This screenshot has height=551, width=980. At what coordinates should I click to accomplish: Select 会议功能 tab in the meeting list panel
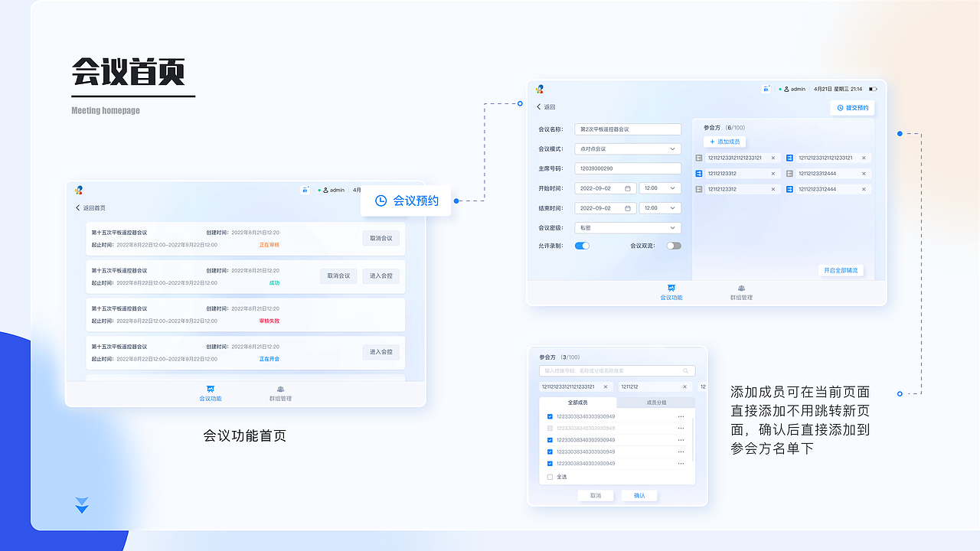[x=211, y=393]
